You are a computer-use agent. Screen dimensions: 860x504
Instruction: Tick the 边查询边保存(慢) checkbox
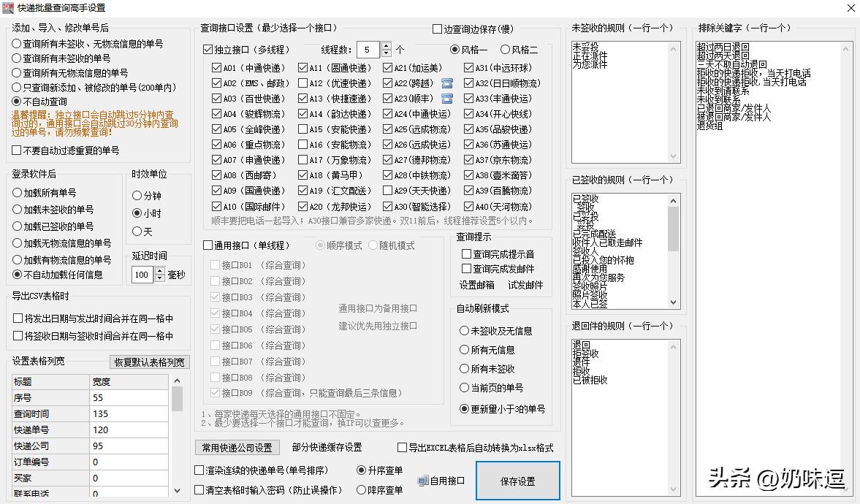point(437,28)
